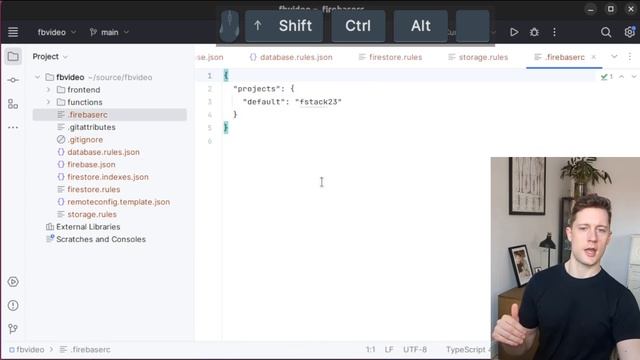Image resolution: width=640 pixels, height=360 pixels.
Task: Open Search Everywhere magnifier
Action: pos(606,32)
